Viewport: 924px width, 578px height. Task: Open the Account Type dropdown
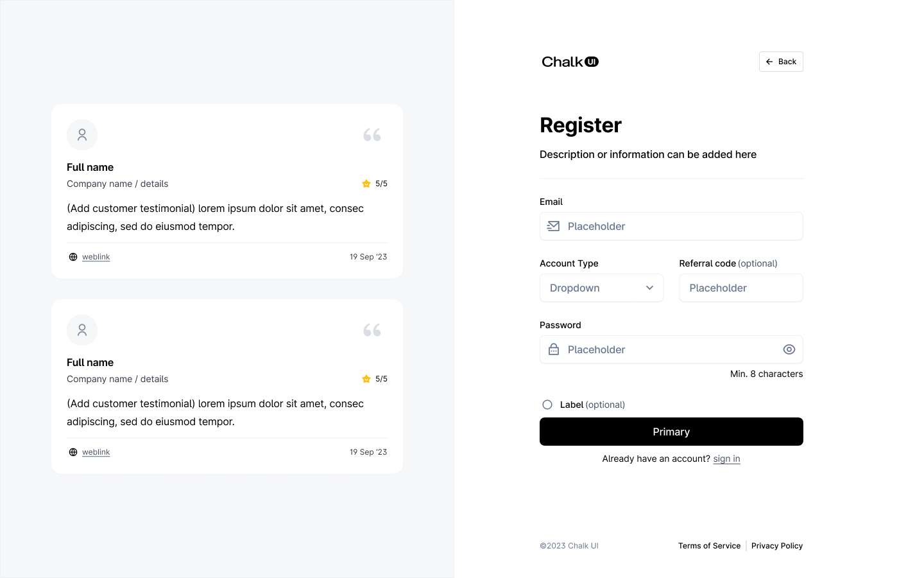[601, 288]
